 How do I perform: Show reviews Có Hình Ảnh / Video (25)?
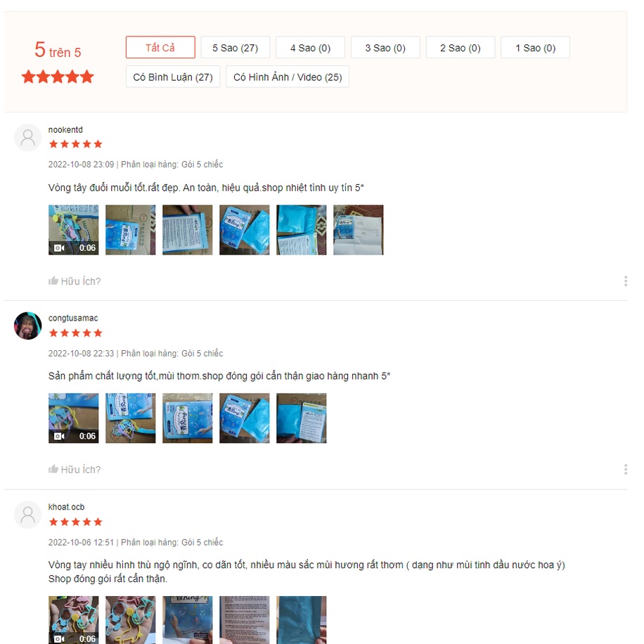coord(288,77)
